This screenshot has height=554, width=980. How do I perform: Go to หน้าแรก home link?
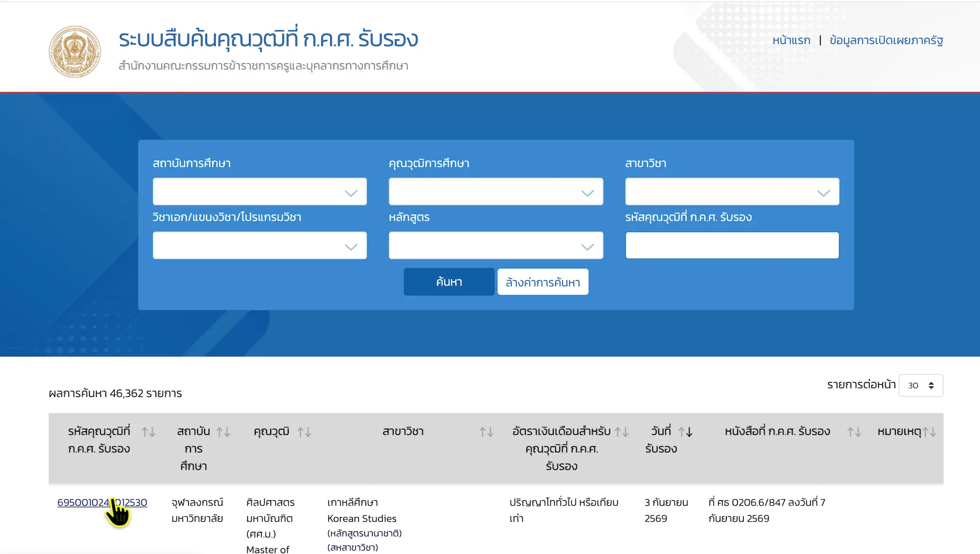791,40
